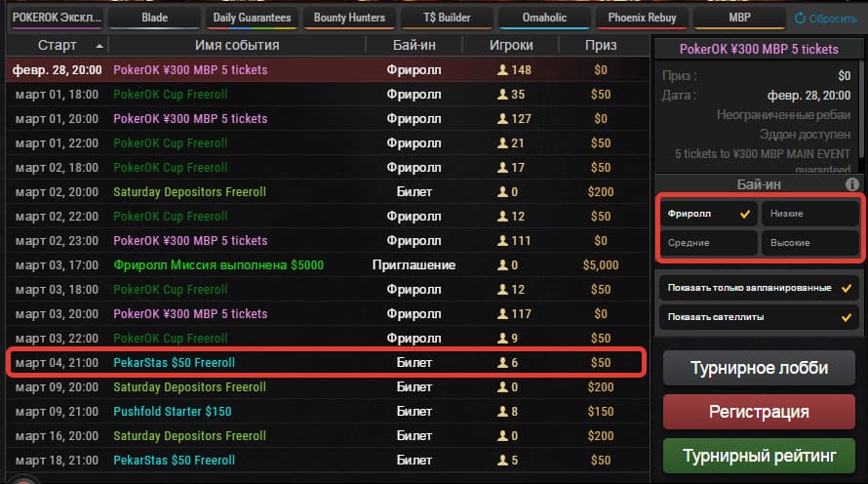Click player icon for PekarStas $50 Freeroll
The height and width of the screenshot is (484, 868).
pyautogui.click(x=502, y=363)
